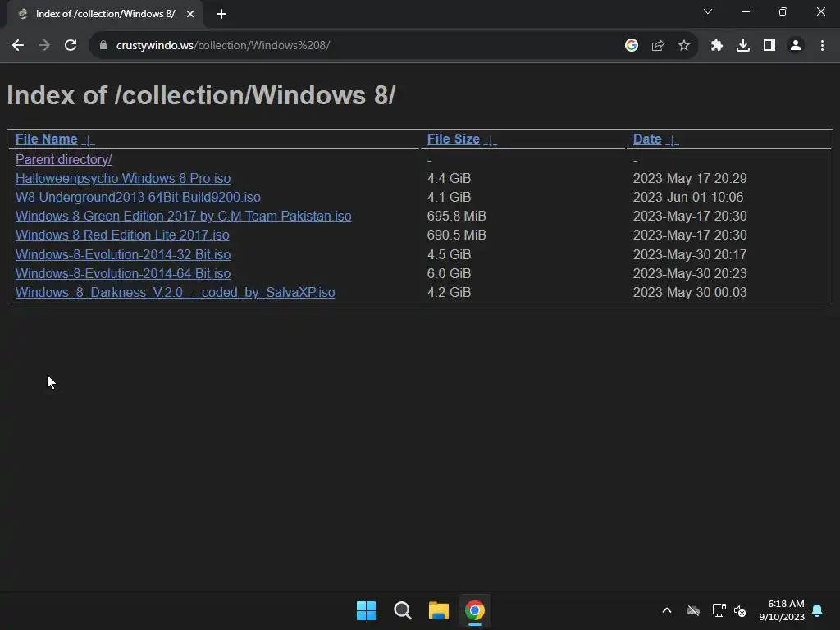Go back to the previous page
This screenshot has width=840, height=630.
18,46
